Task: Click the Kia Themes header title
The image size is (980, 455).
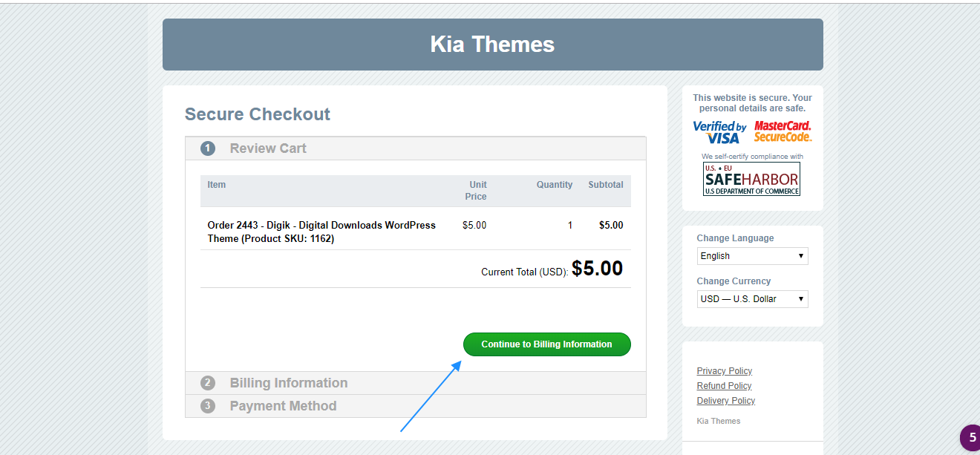Action: [x=492, y=45]
